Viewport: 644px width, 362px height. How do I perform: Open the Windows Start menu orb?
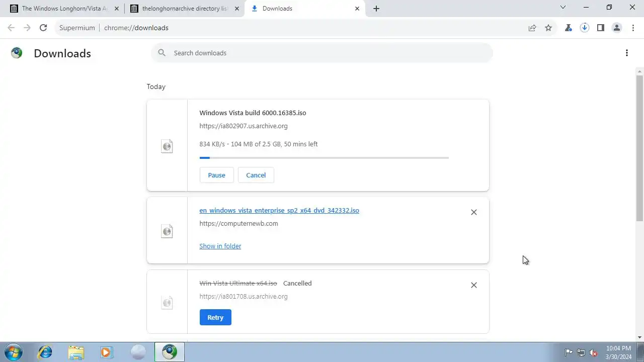[x=13, y=352]
